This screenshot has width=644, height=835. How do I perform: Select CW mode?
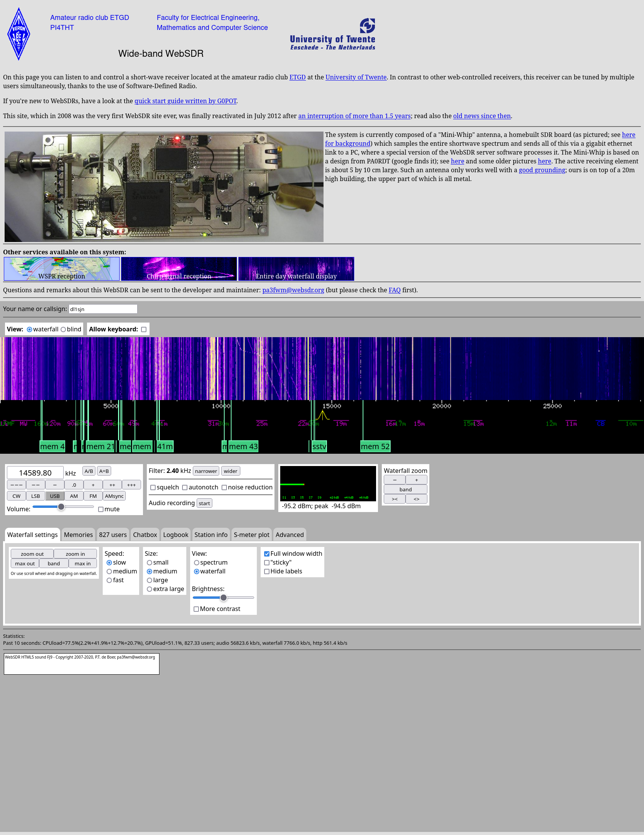tap(16, 496)
